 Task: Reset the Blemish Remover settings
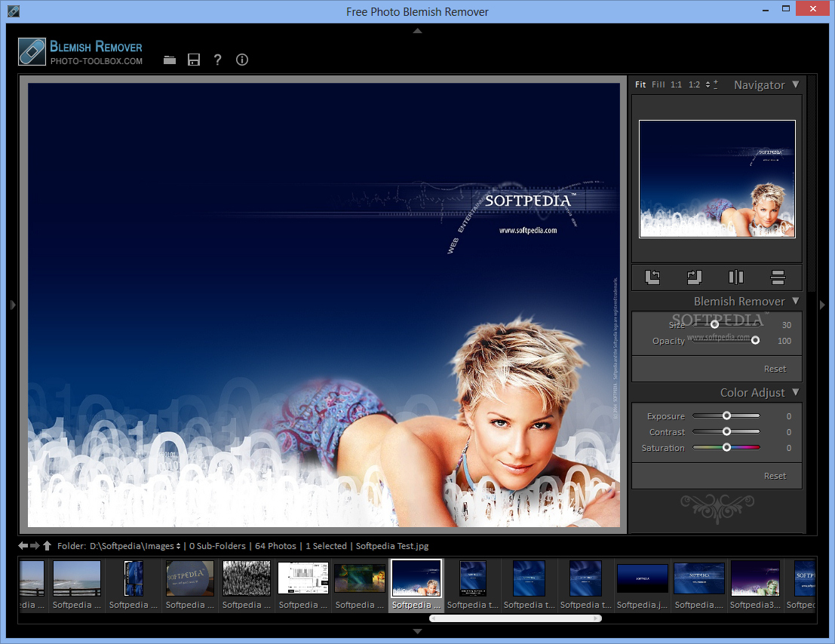pos(775,369)
